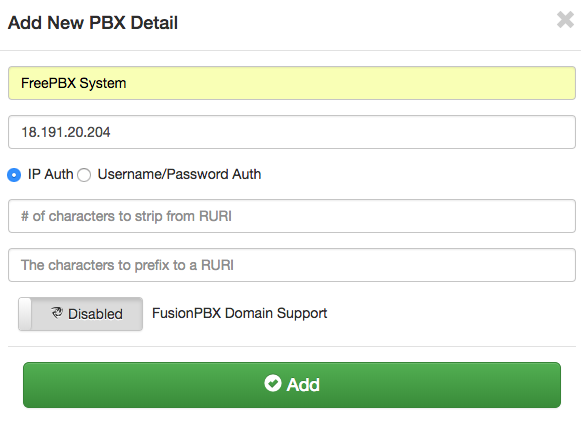Screen dimensions: 581x422
Task: Click the IP address field 18.191.20.204
Action: [x=292, y=132]
